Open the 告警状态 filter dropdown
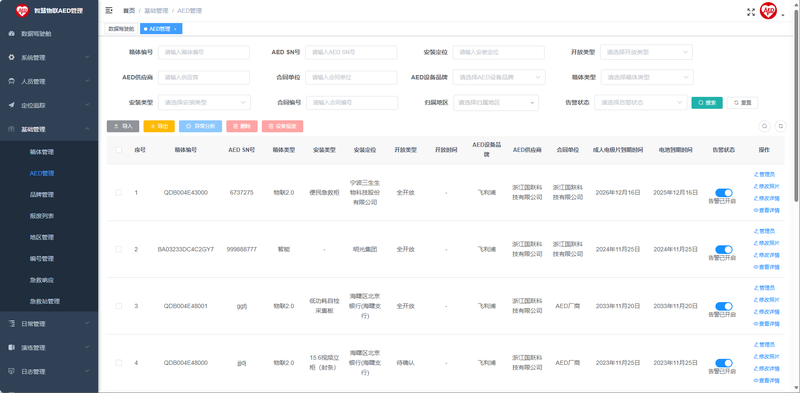800x393 pixels. click(x=640, y=103)
